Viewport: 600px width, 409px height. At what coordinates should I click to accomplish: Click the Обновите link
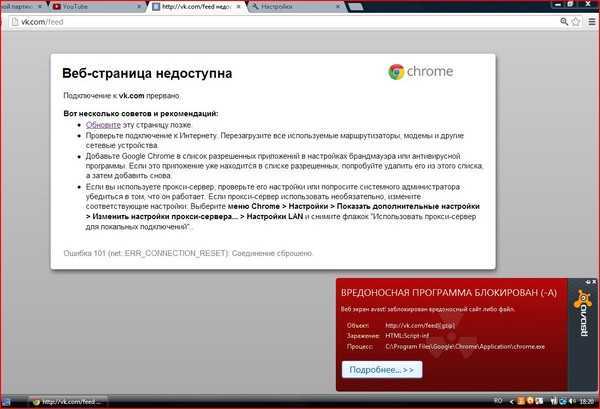(x=103, y=125)
